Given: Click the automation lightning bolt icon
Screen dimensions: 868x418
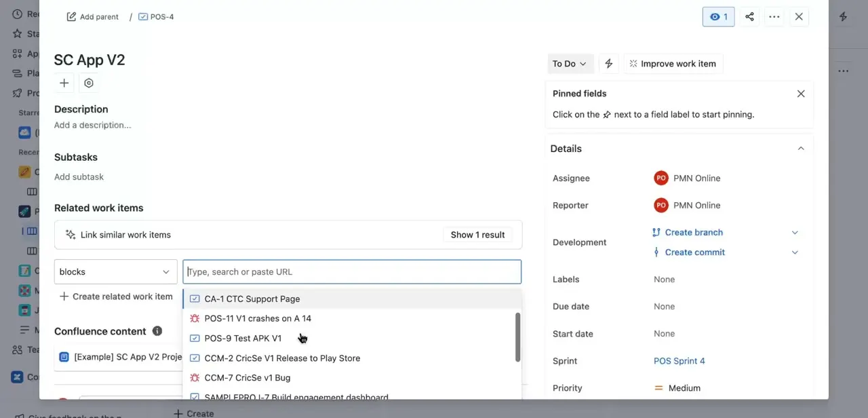Looking at the screenshot, I should coord(609,64).
